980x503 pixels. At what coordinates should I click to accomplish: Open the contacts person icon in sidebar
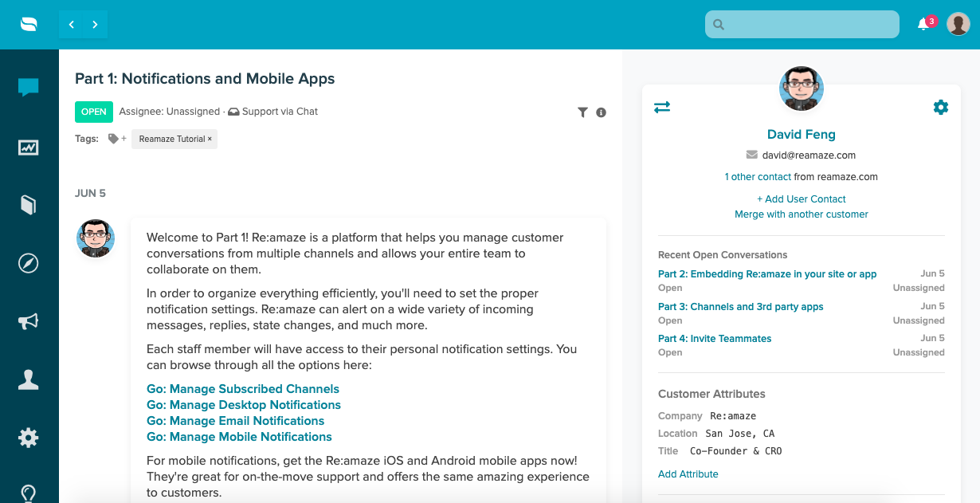point(29,379)
